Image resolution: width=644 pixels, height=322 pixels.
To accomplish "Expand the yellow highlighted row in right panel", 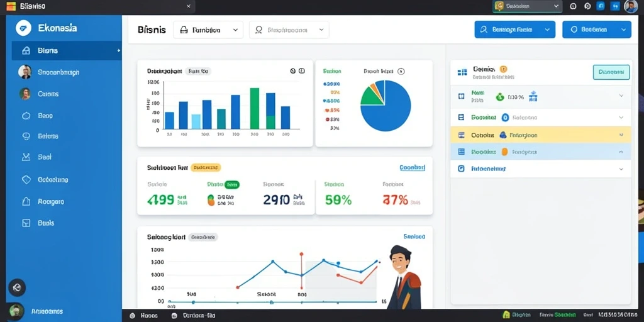I will tap(540, 135).
